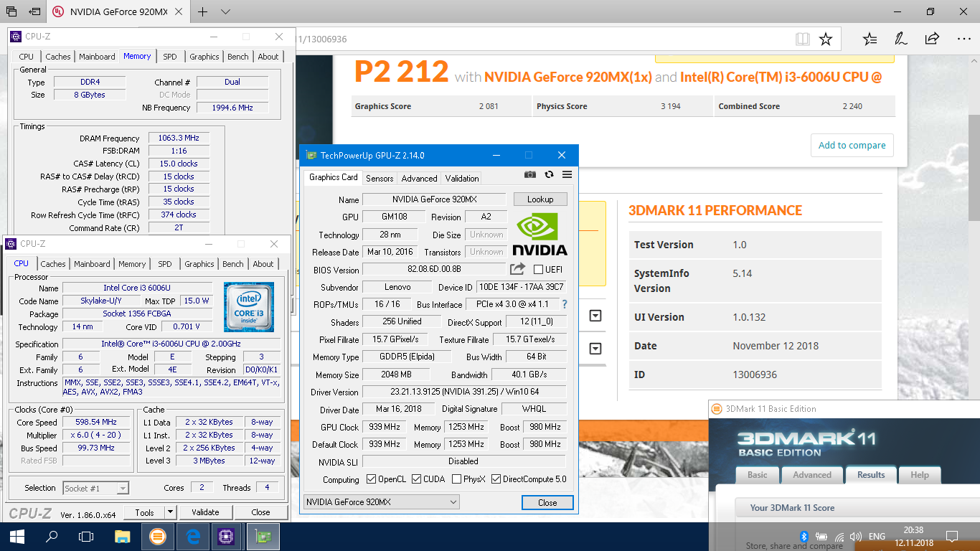Click Validate button in CPU-Z
Image resolution: width=980 pixels, height=551 pixels.
205,512
